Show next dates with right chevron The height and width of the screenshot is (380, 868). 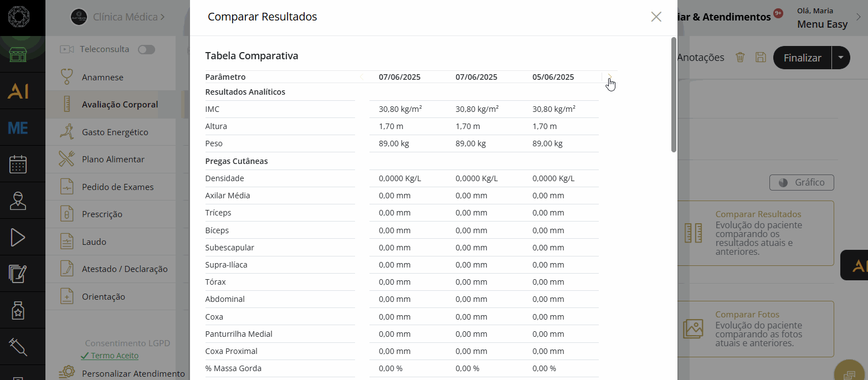610,77
